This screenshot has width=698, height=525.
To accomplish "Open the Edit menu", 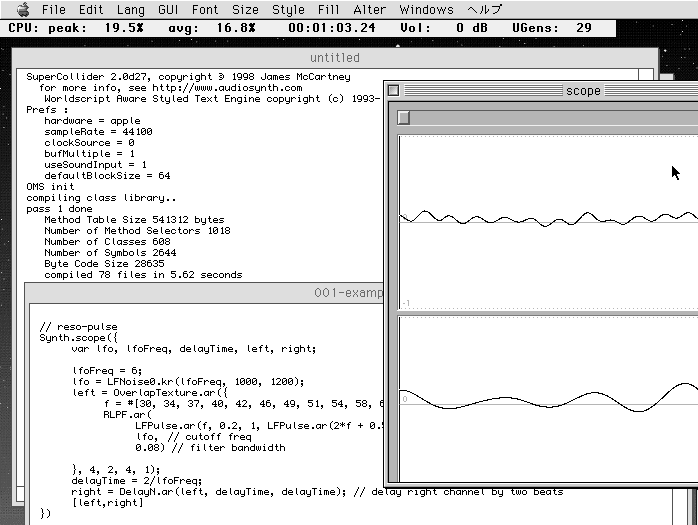I will click(x=91, y=9).
